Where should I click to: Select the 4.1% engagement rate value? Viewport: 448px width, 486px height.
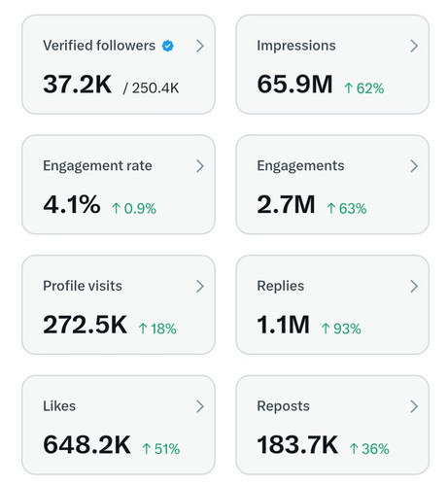pyautogui.click(x=72, y=204)
